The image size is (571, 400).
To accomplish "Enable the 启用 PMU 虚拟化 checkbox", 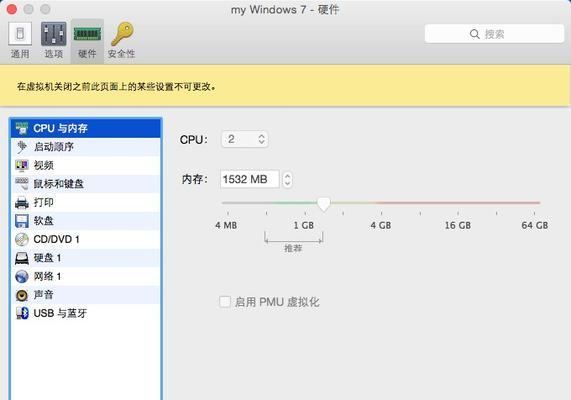I will pos(225,302).
